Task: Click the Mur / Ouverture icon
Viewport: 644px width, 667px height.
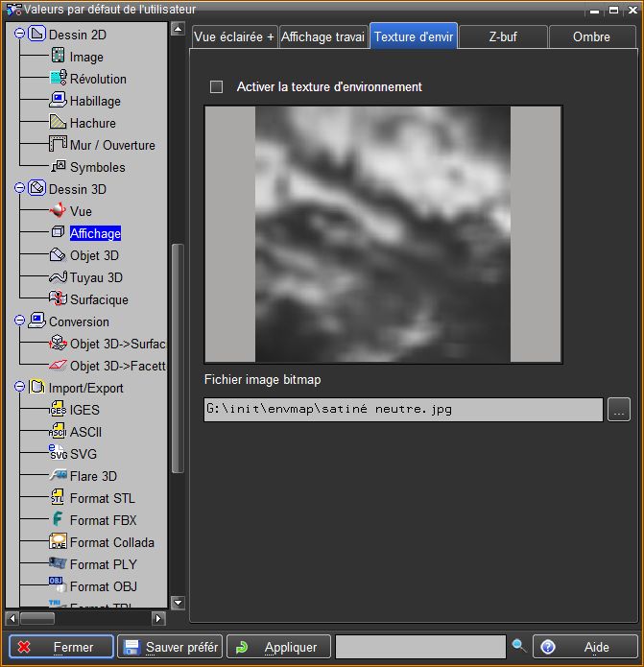Action: (58, 145)
